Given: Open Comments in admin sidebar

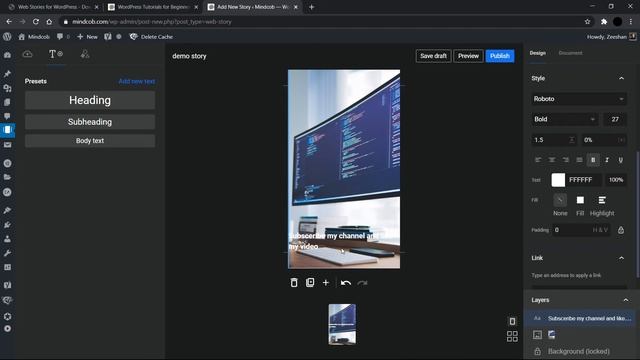Looking at the screenshot, I should coord(7,116).
